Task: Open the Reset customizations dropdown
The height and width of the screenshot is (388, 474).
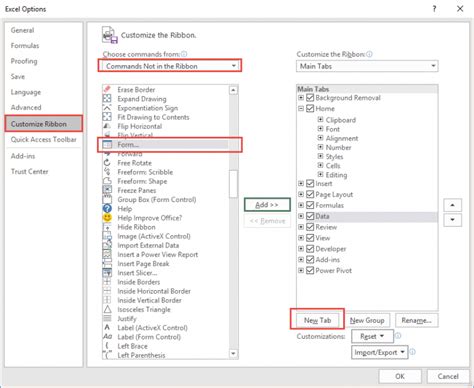Action: click(372, 336)
